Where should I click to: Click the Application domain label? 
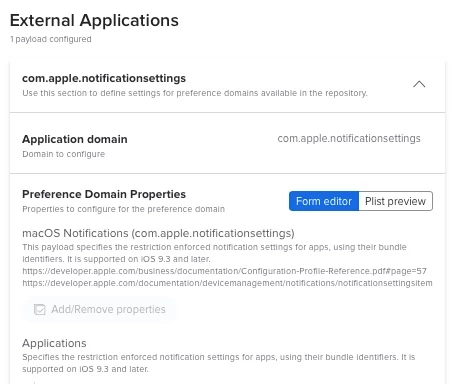click(x=75, y=139)
